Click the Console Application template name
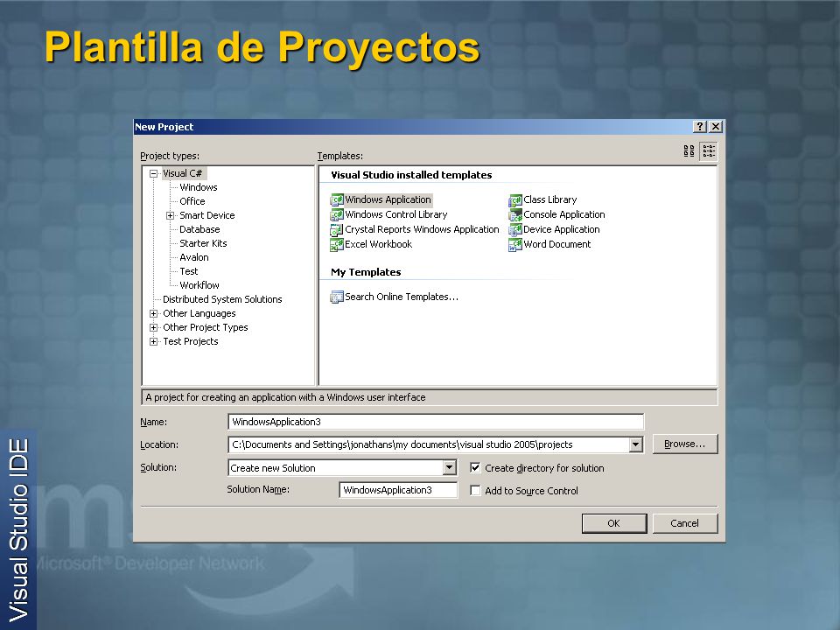 [564, 215]
